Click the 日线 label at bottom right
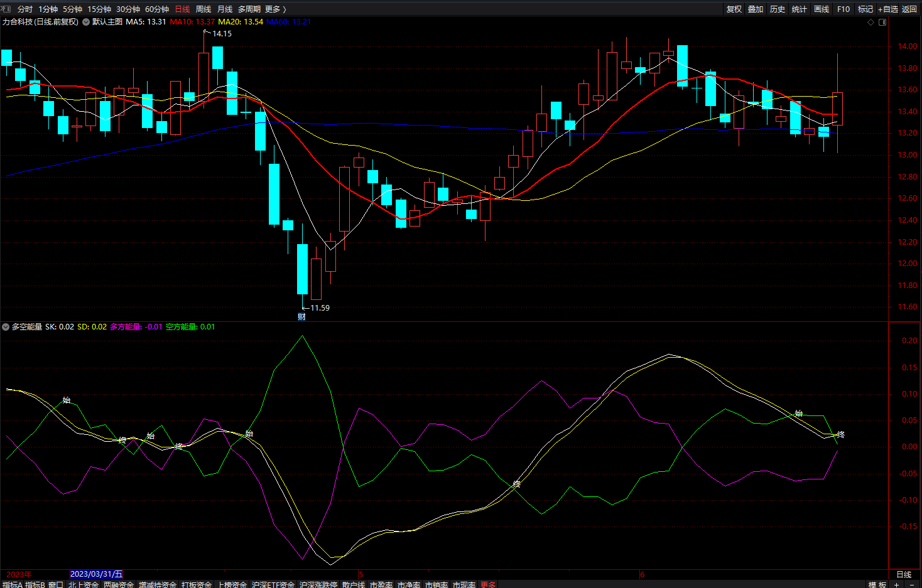922x588 pixels. 904,574
